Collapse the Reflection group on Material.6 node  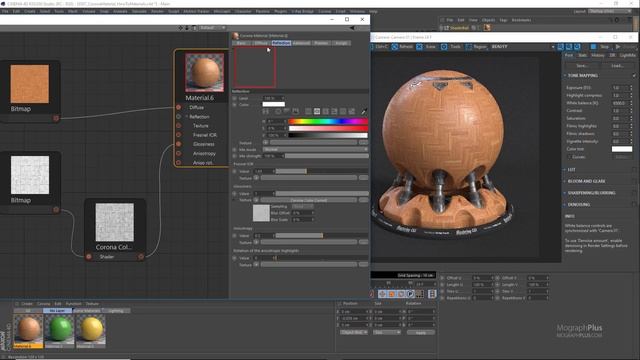tap(187, 117)
